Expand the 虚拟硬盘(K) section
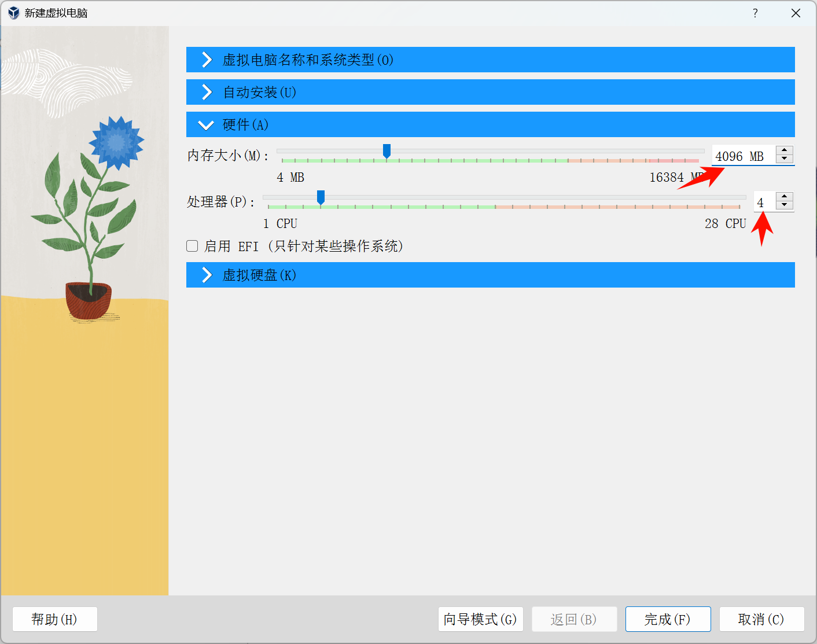Viewport: 817px width, 644px height. pos(490,275)
